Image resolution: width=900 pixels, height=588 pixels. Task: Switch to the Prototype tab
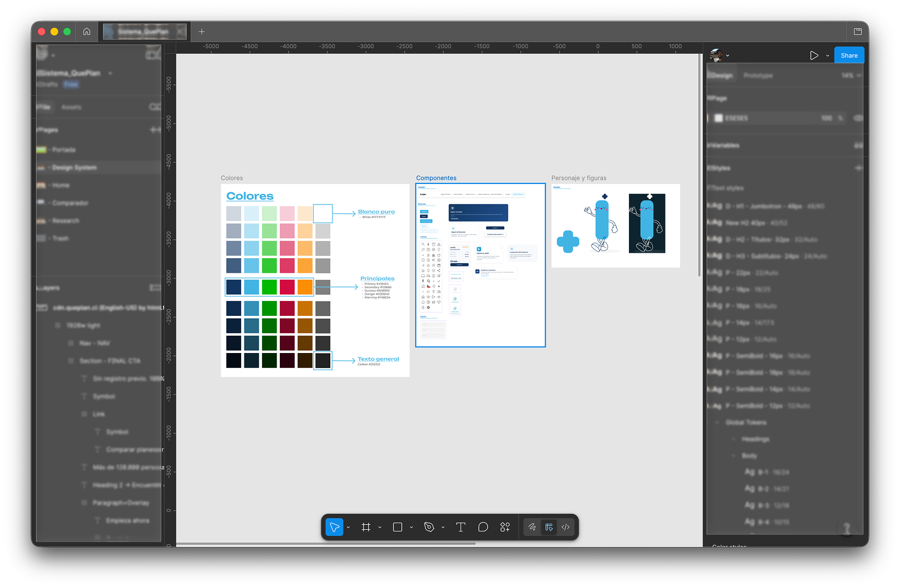point(758,75)
